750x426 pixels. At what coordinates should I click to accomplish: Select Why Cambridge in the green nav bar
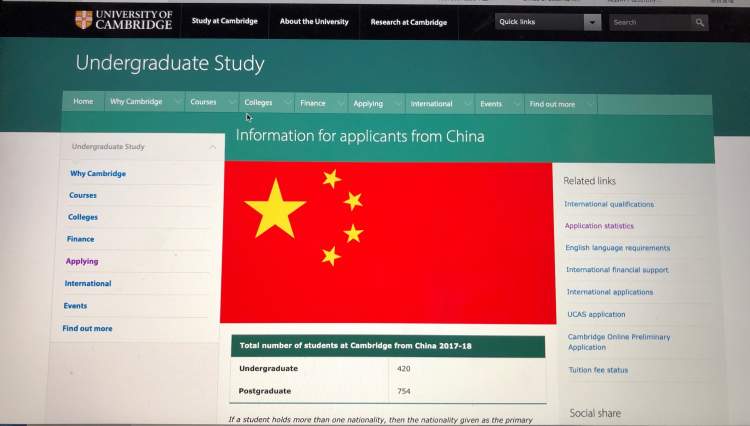[x=136, y=101]
